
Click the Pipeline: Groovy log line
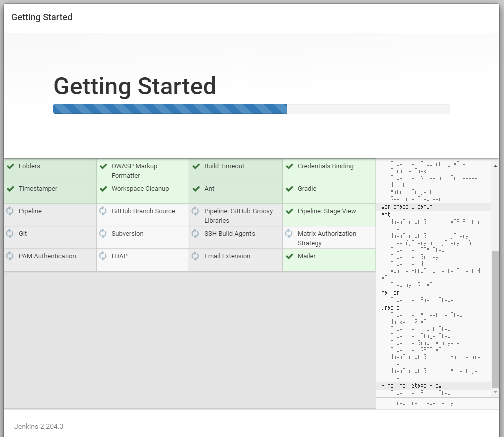click(x=410, y=257)
